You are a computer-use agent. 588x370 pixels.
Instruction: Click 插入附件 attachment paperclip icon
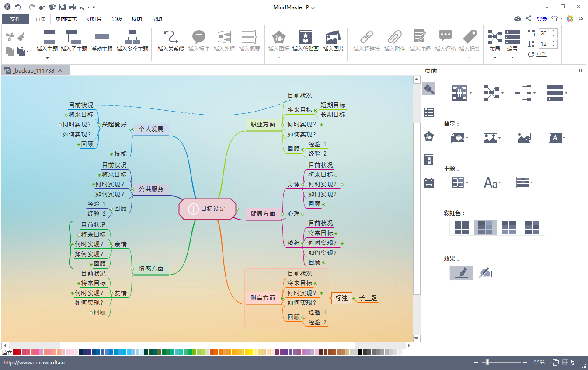click(x=395, y=37)
